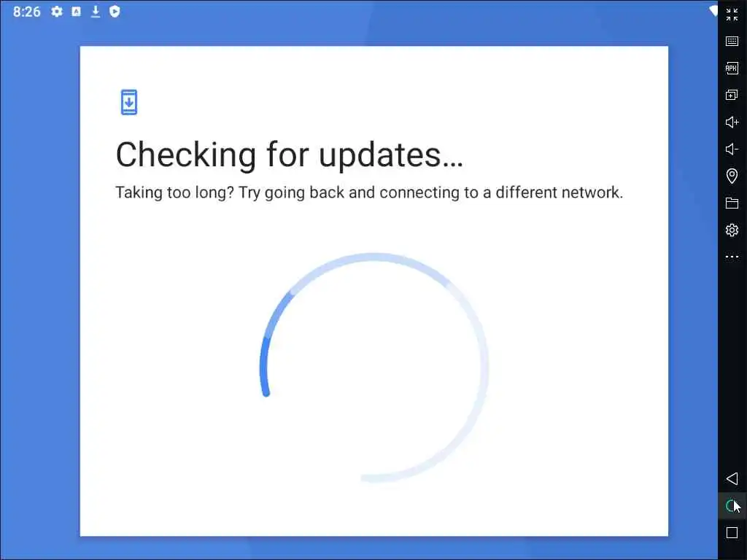Open the multi-instance add window icon
The image size is (747, 560).
click(x=732, y=95)
